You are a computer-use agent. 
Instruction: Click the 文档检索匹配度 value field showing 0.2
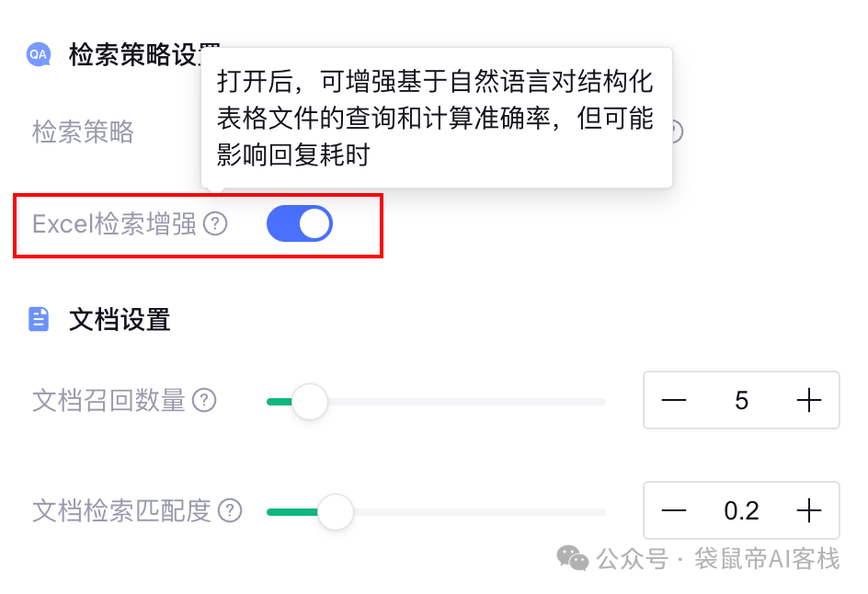pyautogui.click(x=741, y=510)
